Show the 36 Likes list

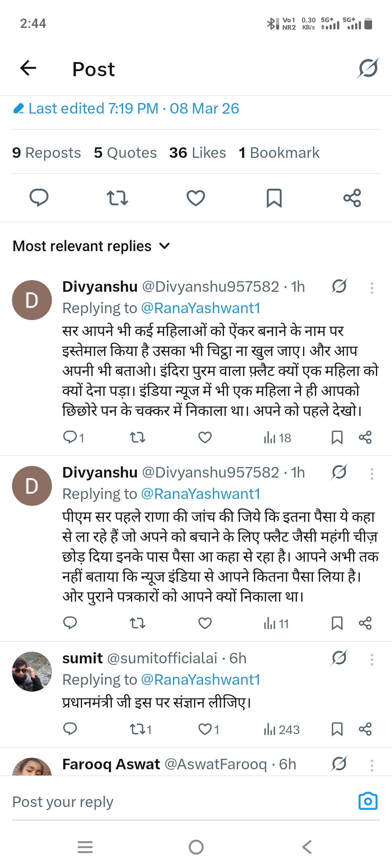[x=197, y=153]
